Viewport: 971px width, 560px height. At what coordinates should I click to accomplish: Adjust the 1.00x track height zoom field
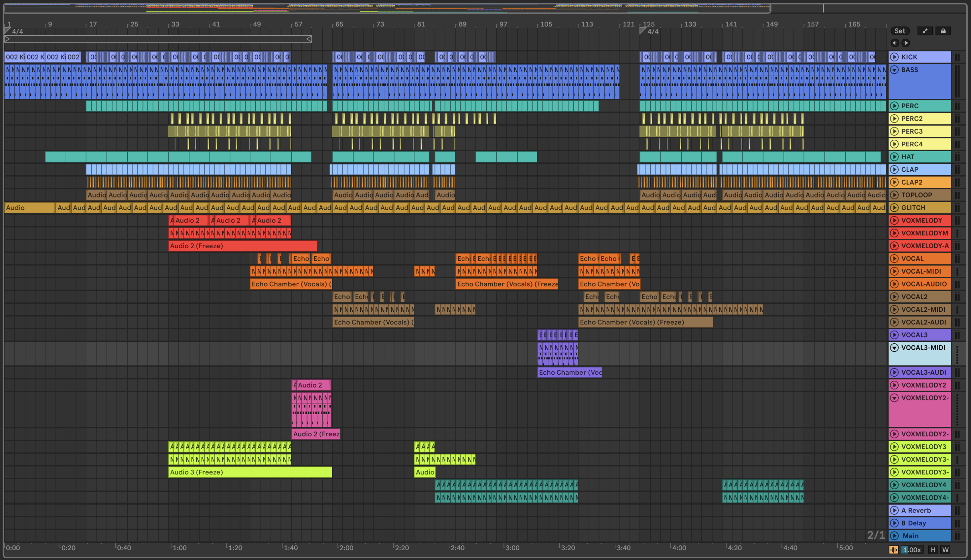pyautogui.click(x=912, y=550)
